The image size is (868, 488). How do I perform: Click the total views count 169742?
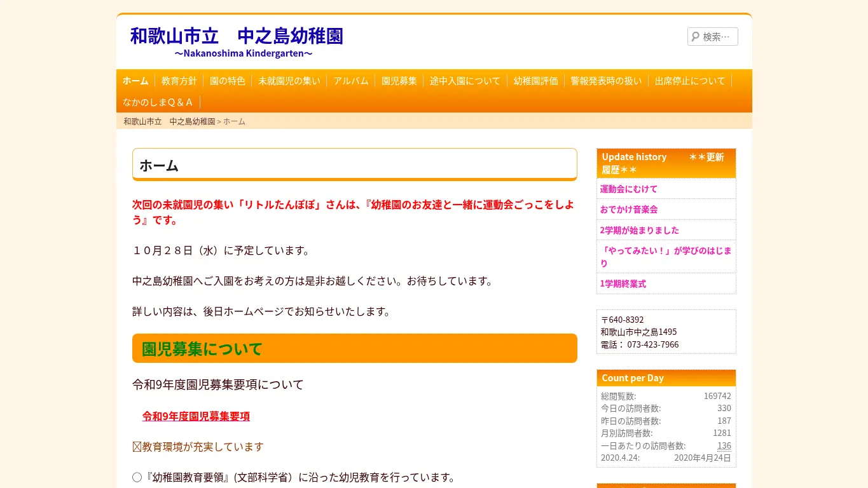(x=717, y=396)
